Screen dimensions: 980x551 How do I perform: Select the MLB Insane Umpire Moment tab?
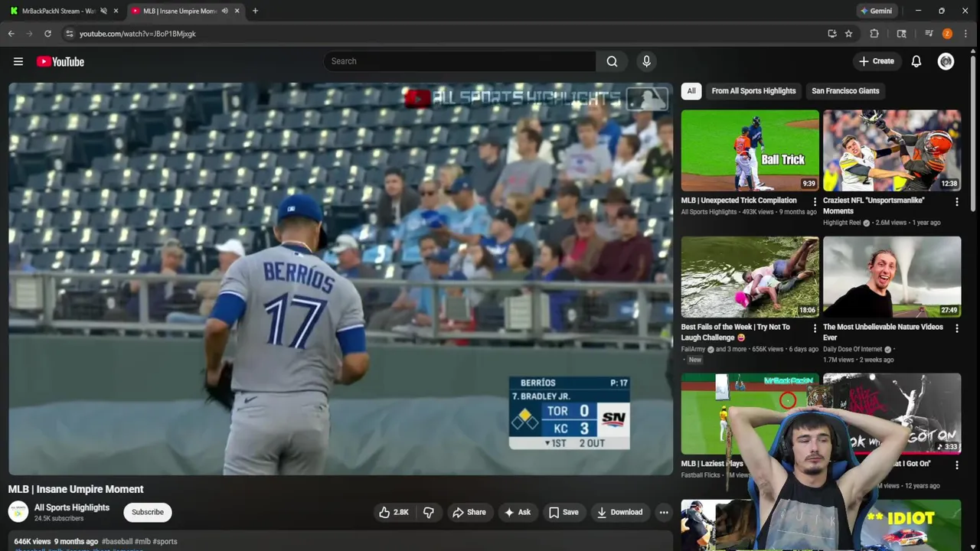(184, 11)
